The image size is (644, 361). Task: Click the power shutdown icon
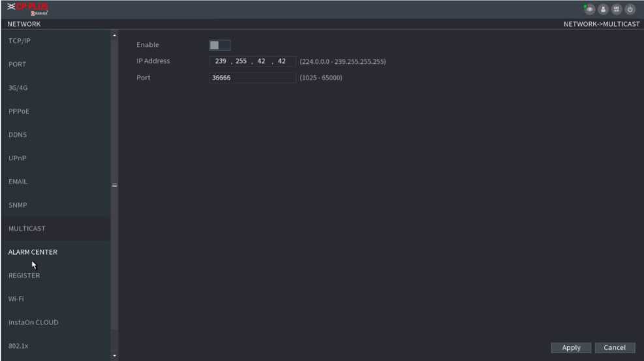click(x=630, y=9)
